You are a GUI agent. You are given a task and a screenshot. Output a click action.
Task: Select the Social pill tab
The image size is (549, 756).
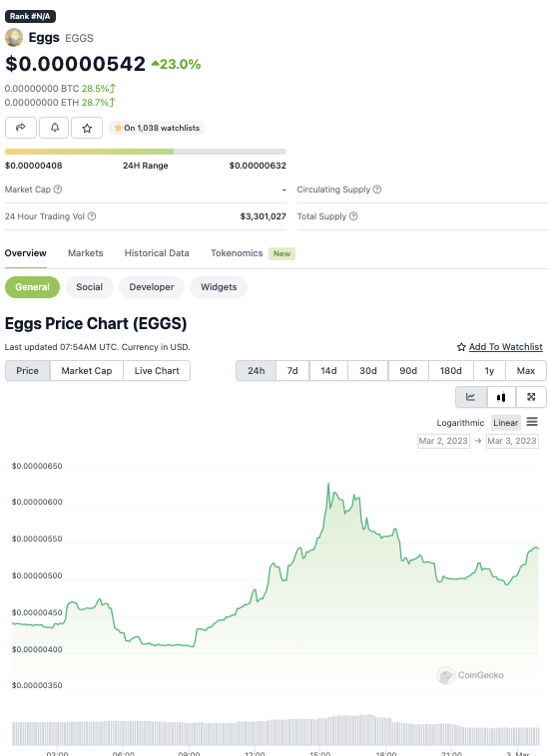click(x=89, y=287)
